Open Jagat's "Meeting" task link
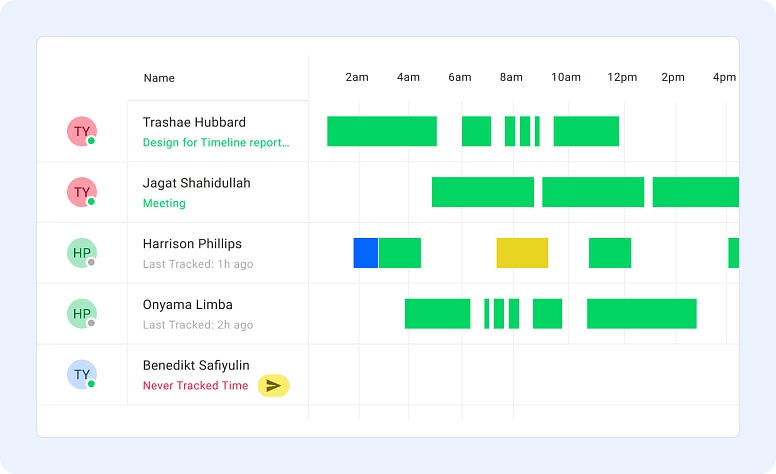 (164, 203)
